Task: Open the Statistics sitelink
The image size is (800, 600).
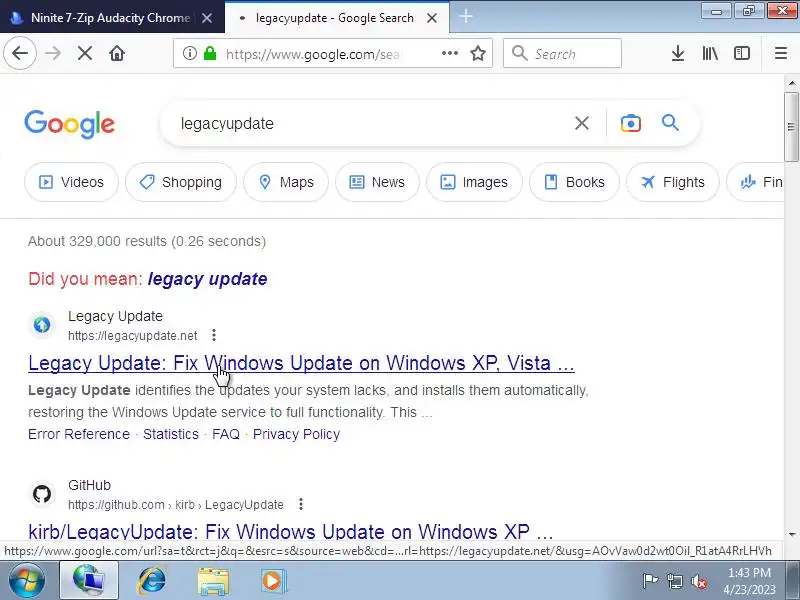Action: click(171, 434)
